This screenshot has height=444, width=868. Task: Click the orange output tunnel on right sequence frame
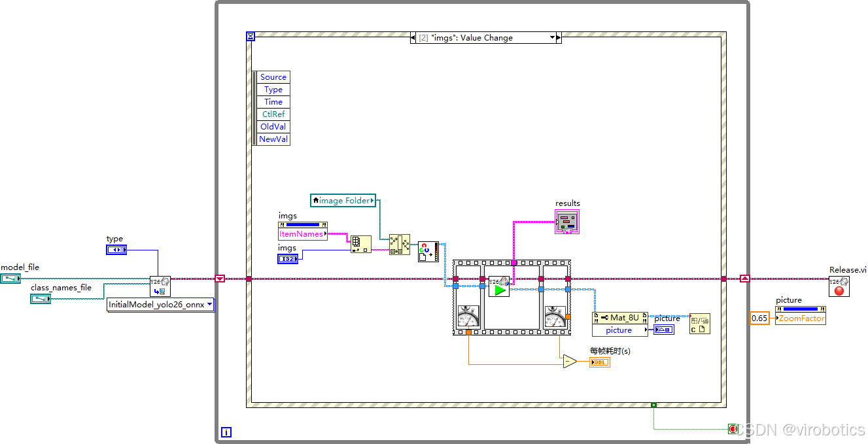[x=568, y=316]
